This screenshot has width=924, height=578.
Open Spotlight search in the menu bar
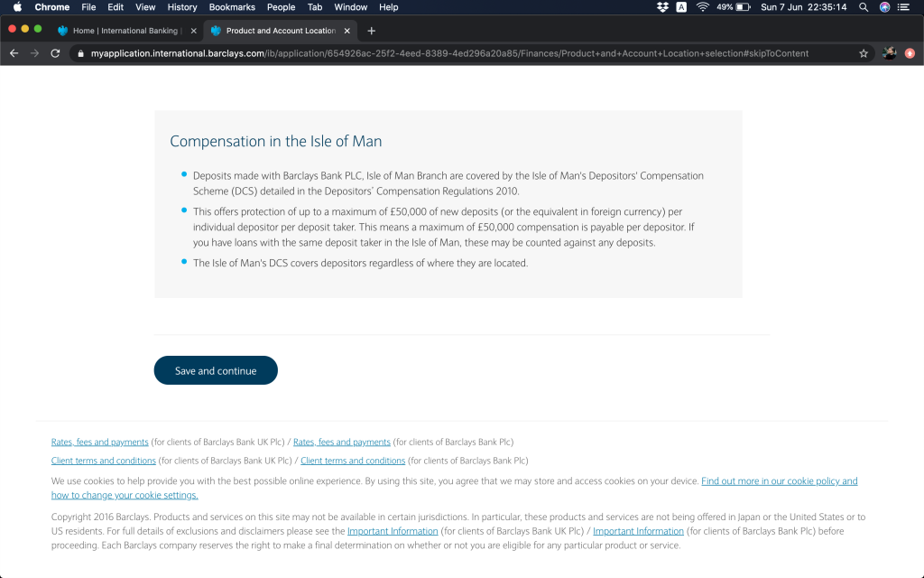coord(864,7)
